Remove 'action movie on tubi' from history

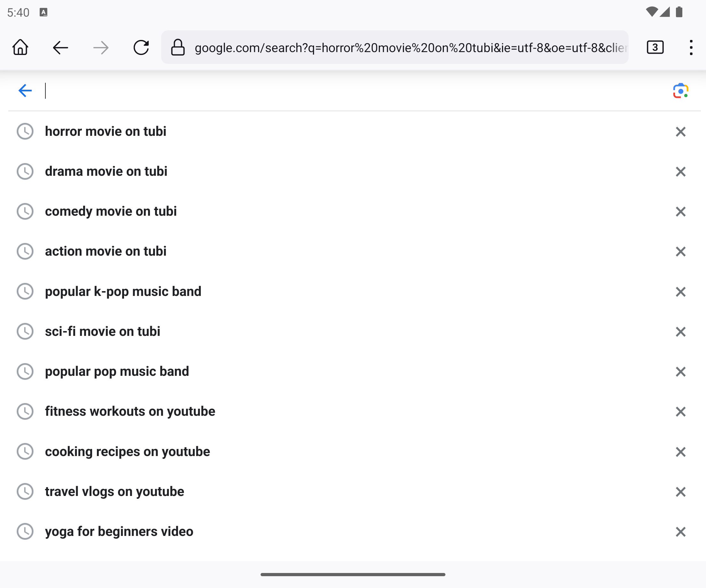tap(680, 252)
